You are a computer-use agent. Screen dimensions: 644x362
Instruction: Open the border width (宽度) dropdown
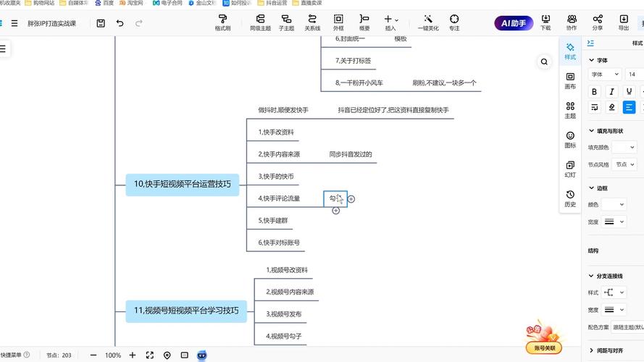click(614, 222)
